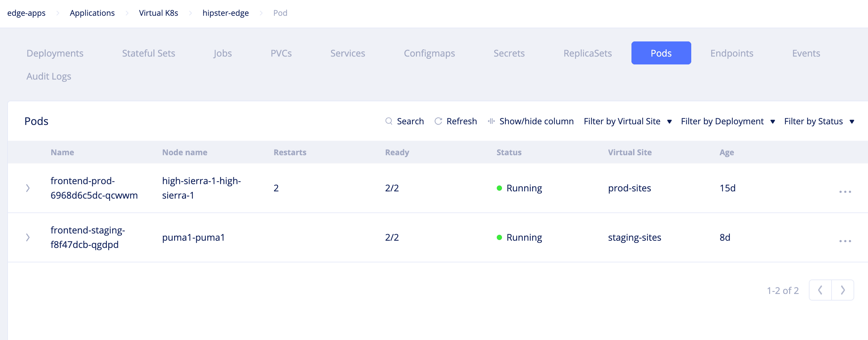Switch to the Services tab
868x340 pixels.
(x=347, y=53)
